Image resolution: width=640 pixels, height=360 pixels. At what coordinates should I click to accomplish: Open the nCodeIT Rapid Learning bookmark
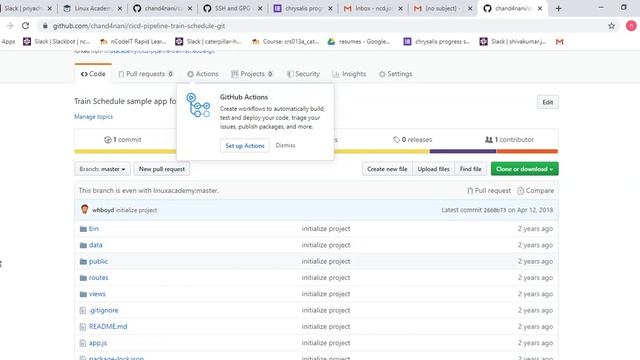133,42
